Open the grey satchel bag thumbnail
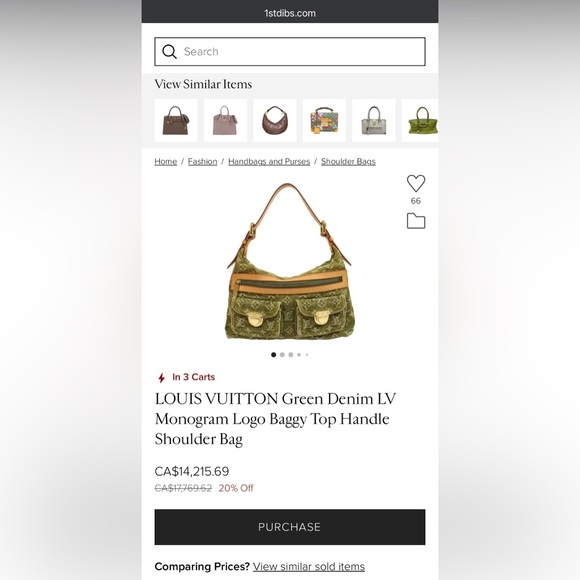The width and height of the screenshot is (580, 580). point(374,120)
